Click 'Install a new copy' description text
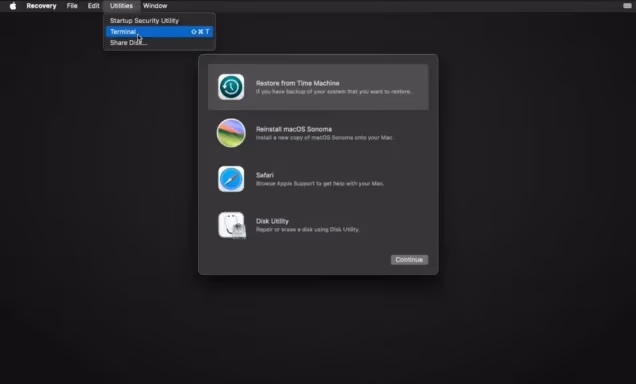The image size is (636, 384). coord(324,138)
